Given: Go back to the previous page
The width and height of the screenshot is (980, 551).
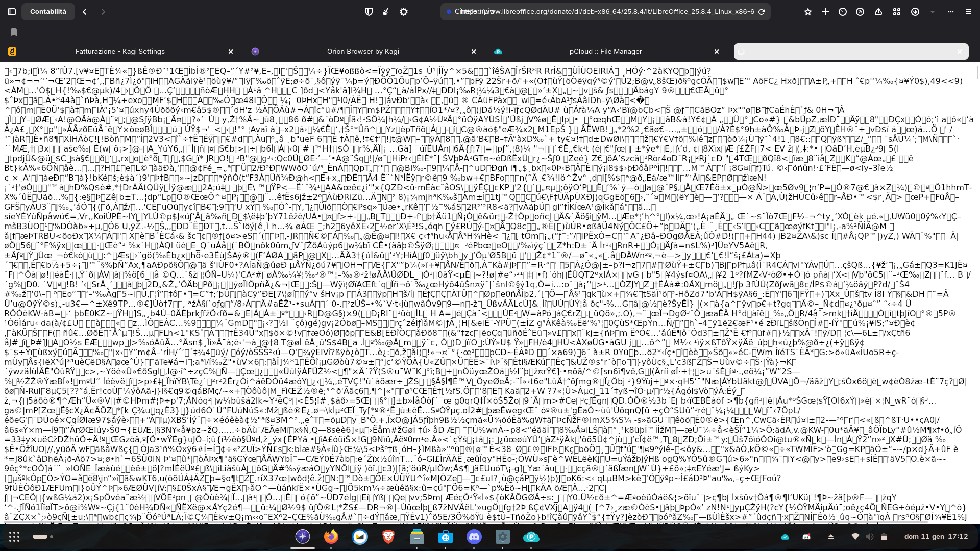Looking at the screenshot, I should tap(85, 11).
